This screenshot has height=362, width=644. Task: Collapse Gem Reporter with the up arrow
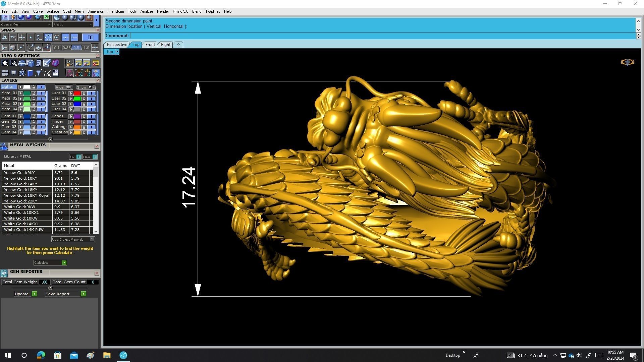point(50,288)
